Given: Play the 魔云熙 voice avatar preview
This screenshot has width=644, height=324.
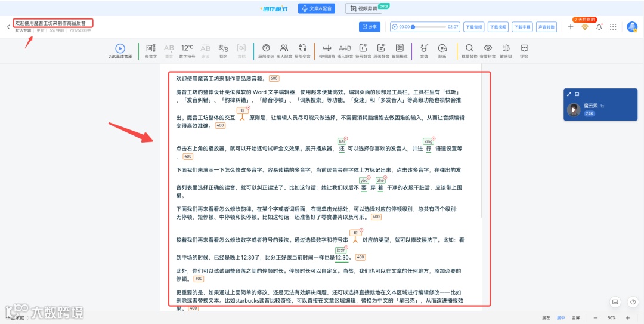Looking at the screenshot, I should pyautogui.click(x=574, y=110).
